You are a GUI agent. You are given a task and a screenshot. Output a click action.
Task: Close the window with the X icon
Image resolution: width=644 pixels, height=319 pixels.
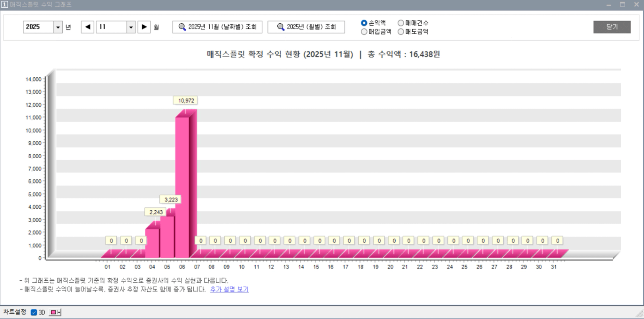(x=636, y=4)
